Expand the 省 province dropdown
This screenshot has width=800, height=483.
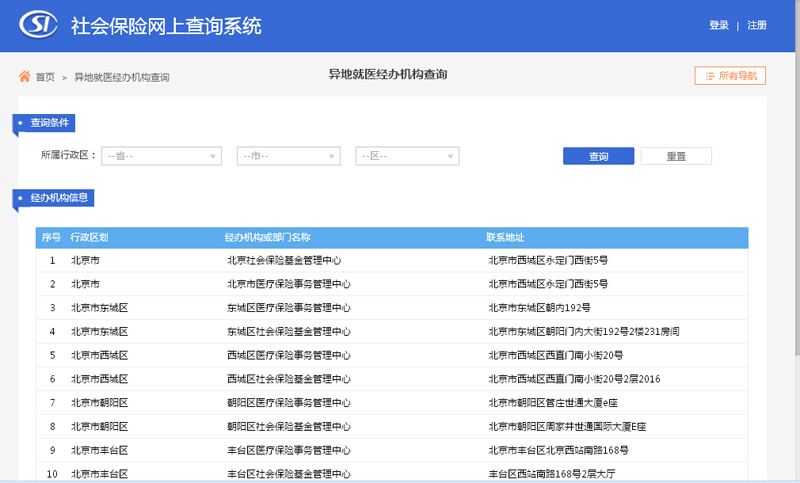coord(161,156)
